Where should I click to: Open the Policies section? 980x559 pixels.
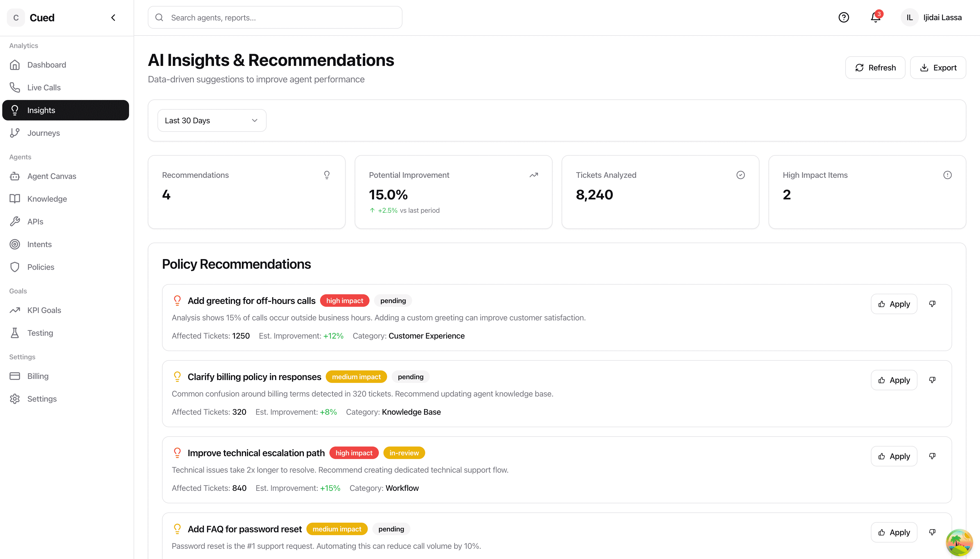click(x=40, y=267)
